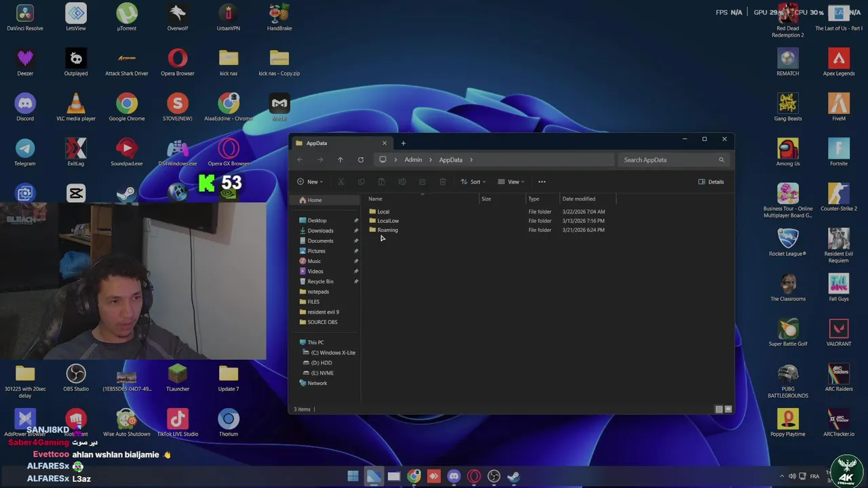The width and height of the screenshot is (868, 488).
Task: Add a new Explorer tab
Action: click(x=403, y=143)
